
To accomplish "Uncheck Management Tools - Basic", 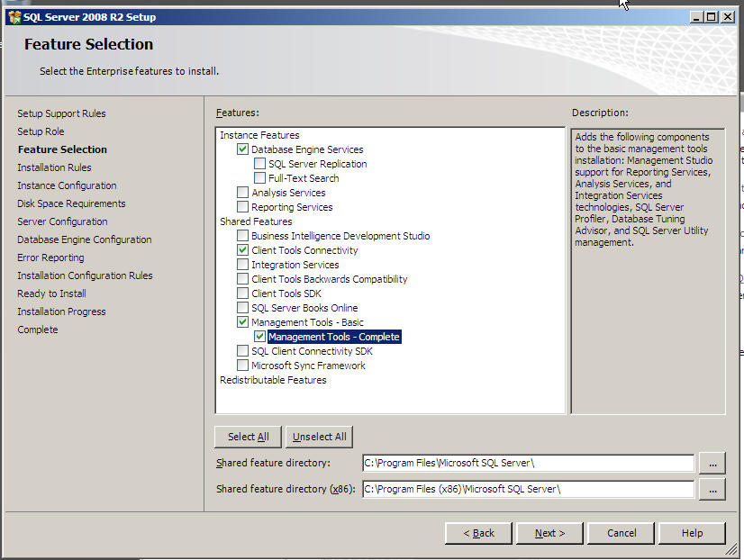I will (242, 322).
